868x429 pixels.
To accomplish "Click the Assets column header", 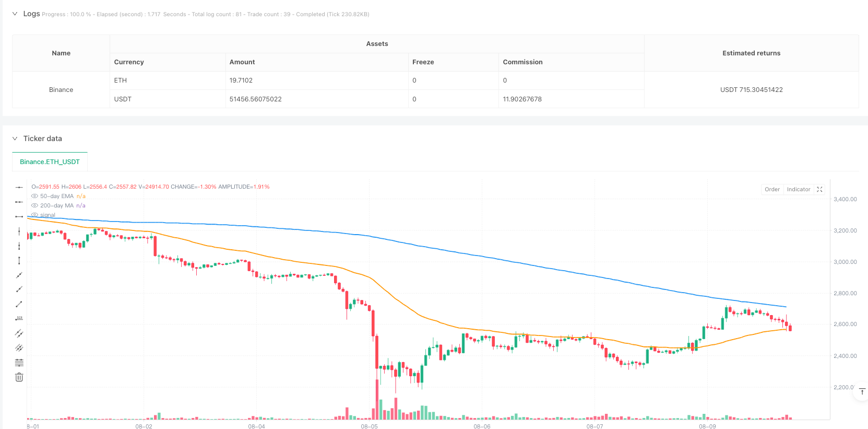I will 377,44.
